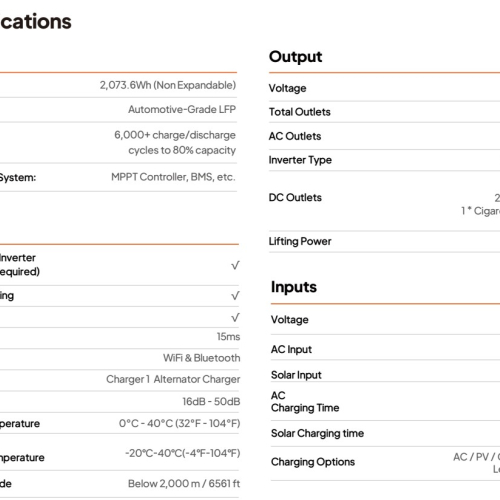The image size is (500, 500).
Task: Click the checkmark directly above 15ms
Action: coord(235,317)
